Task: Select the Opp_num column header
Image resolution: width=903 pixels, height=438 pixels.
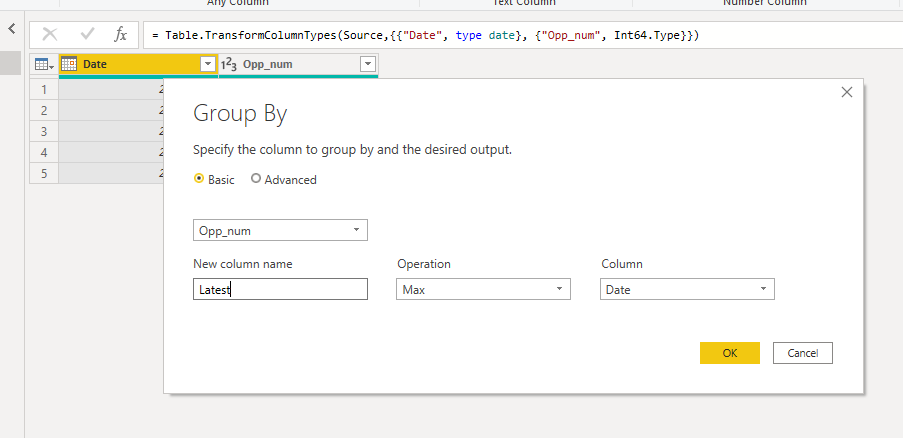Action: coord(298,64)
